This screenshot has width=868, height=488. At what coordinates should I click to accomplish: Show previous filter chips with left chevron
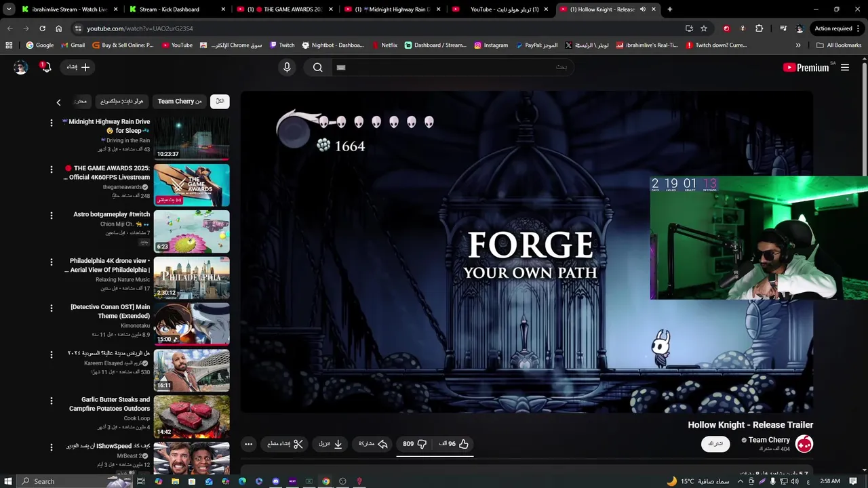[58, 102]
